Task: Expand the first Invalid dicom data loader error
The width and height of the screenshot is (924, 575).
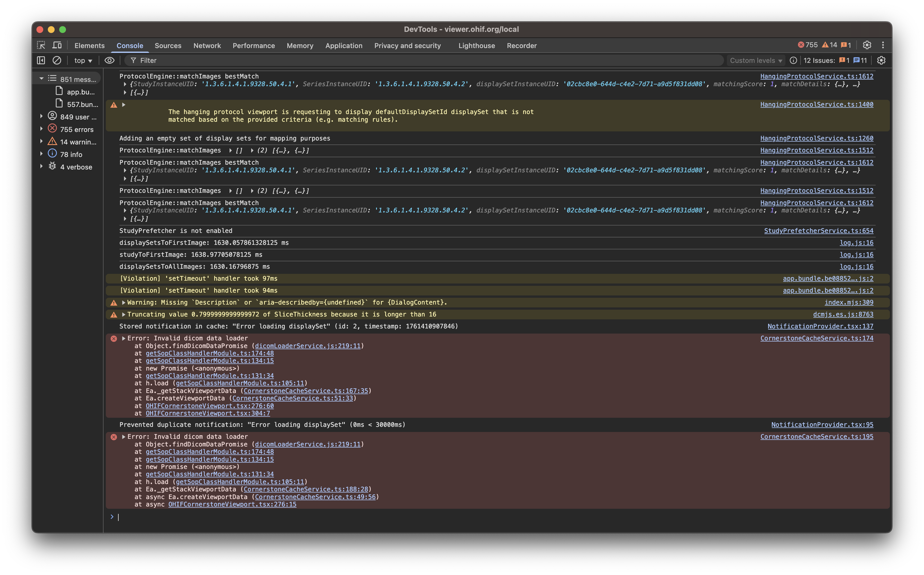Action: pos(124,338)
